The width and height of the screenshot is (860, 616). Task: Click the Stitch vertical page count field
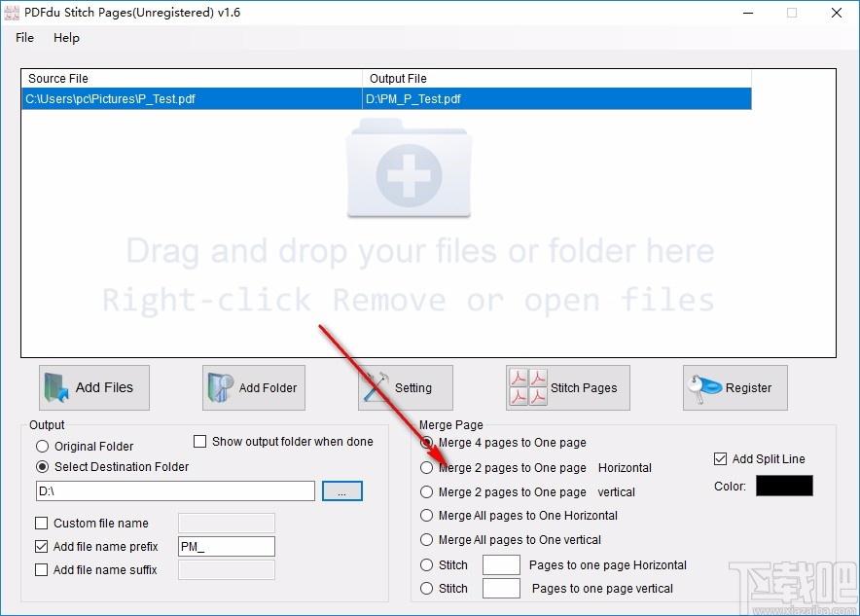501,589
